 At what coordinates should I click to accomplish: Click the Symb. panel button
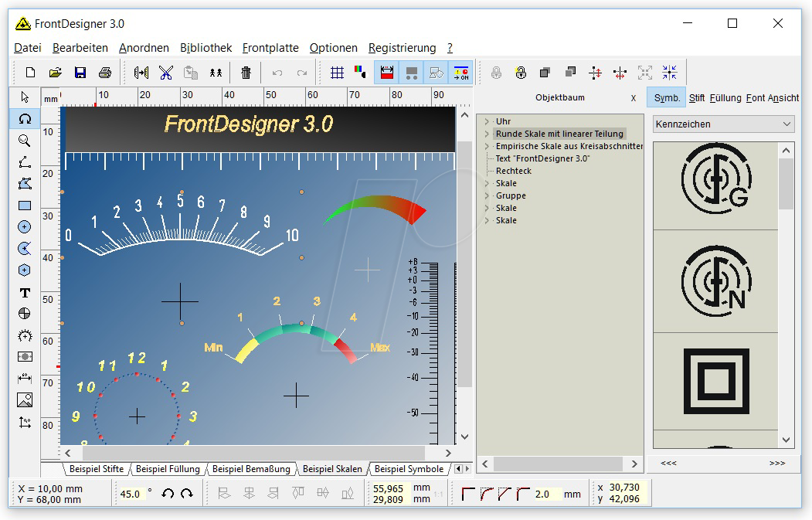[x=666, y=98]
